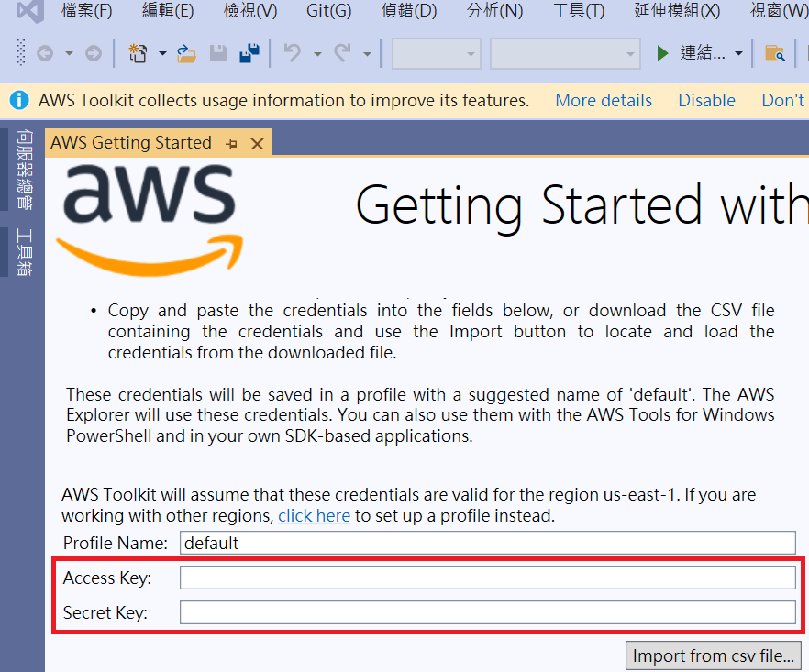This screenshot has width=809, height=672.
Task: Open the 工具(T) menu
Action: [579, 10]
